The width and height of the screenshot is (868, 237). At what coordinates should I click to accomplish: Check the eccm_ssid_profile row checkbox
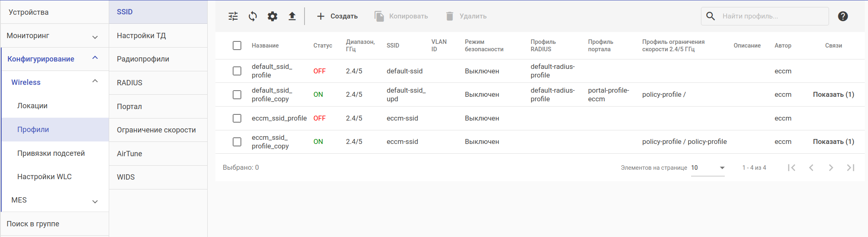237,118
